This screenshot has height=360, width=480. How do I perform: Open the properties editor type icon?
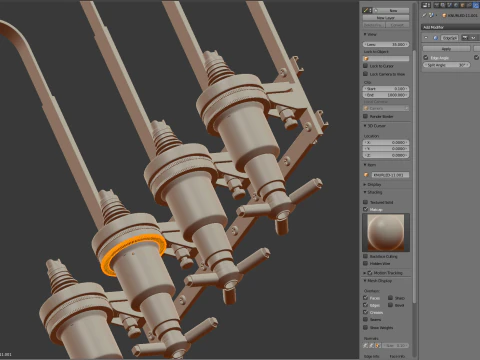[425, 5]
